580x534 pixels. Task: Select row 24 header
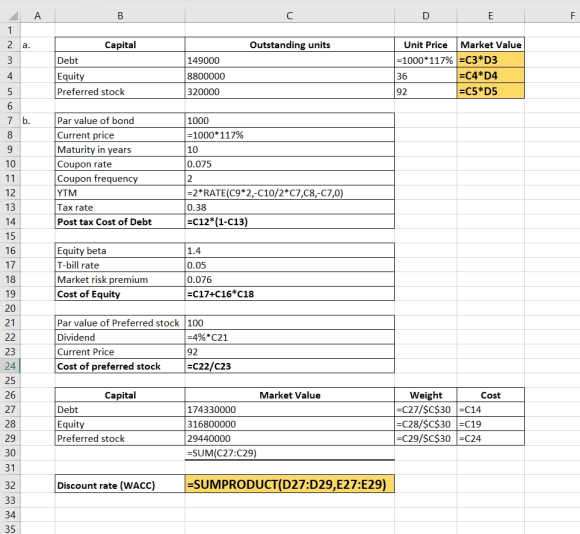coord(10,366)
